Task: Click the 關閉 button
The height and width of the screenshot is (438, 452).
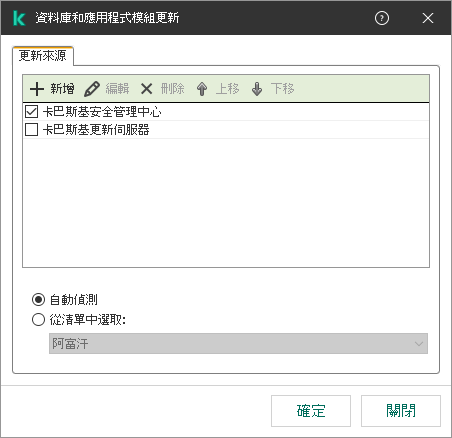Action: pos(401,411)
